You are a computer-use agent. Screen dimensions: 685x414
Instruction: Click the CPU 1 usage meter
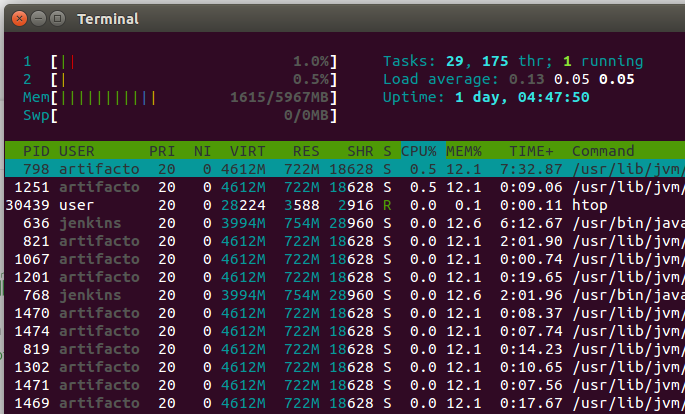tap(180, 62)
